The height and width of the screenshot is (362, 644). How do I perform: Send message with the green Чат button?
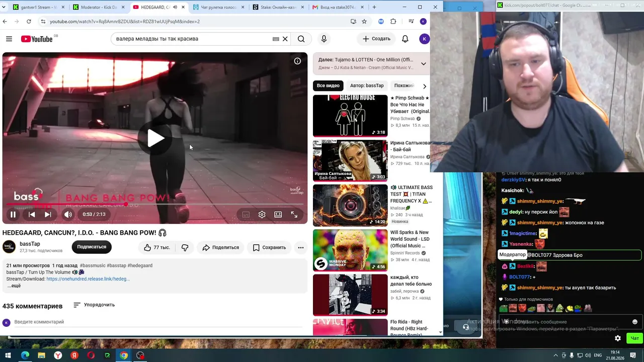point(635,338)
